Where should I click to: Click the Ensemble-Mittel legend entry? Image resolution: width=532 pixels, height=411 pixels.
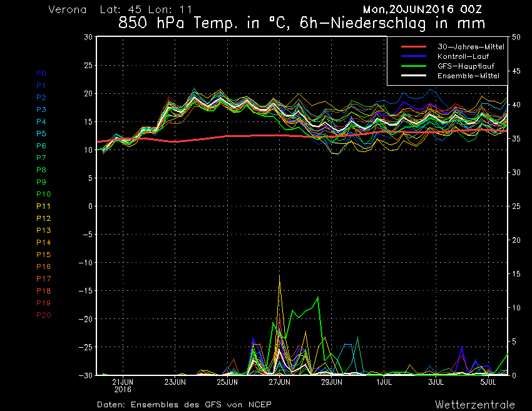pyautogui.click(x=468, y=76)
